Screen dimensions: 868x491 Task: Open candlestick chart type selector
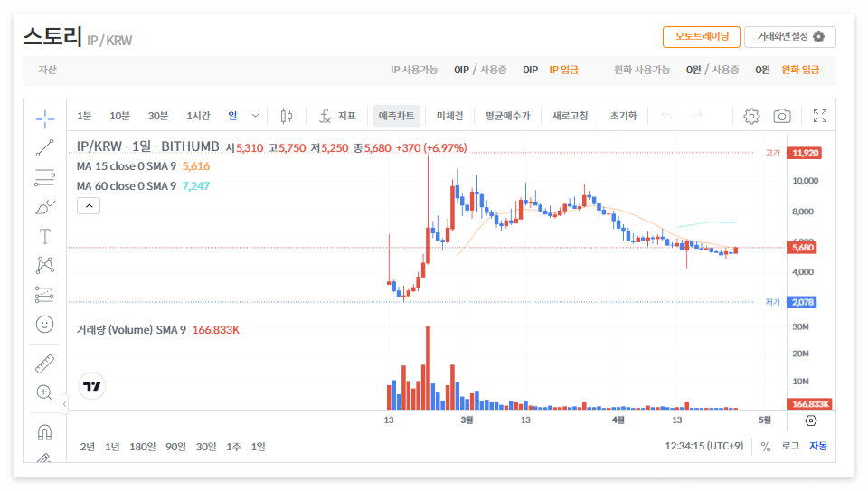(287, 116)
